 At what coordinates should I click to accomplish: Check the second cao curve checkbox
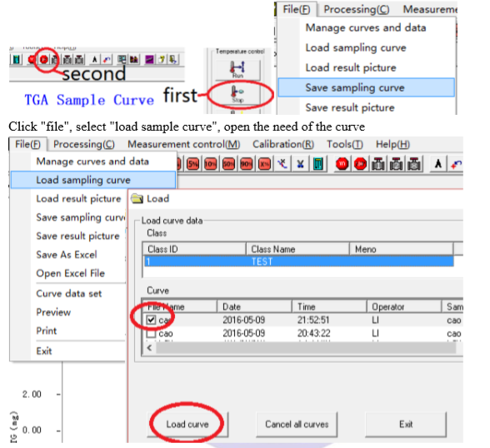pos(152,333)
